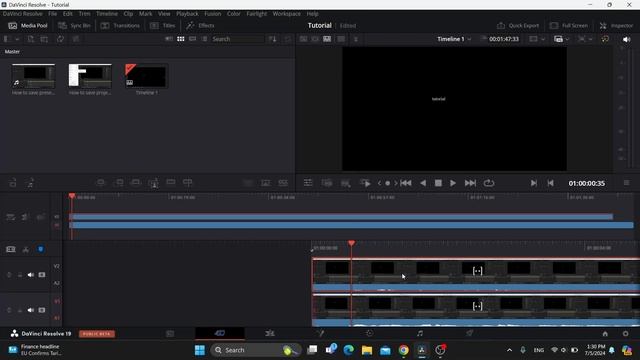The image size is (640, 360).
Task: Open the Titles panel
Action: [x=162, y=25]
